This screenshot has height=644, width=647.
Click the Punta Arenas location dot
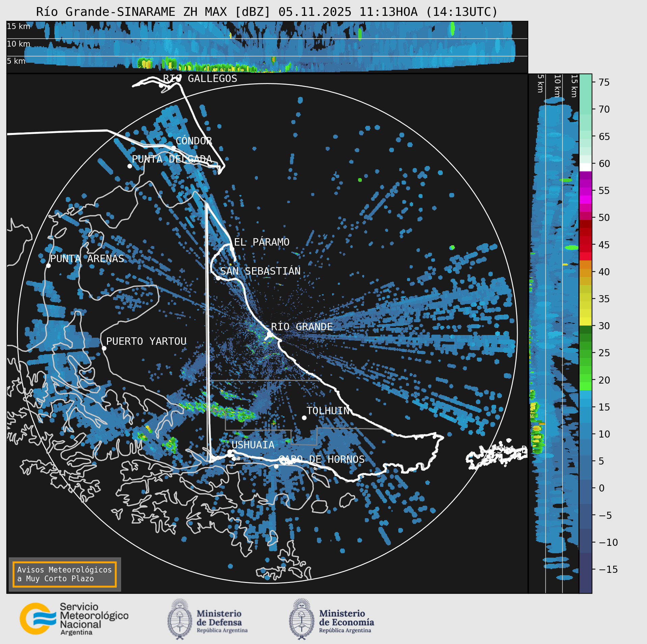point(48,266)
